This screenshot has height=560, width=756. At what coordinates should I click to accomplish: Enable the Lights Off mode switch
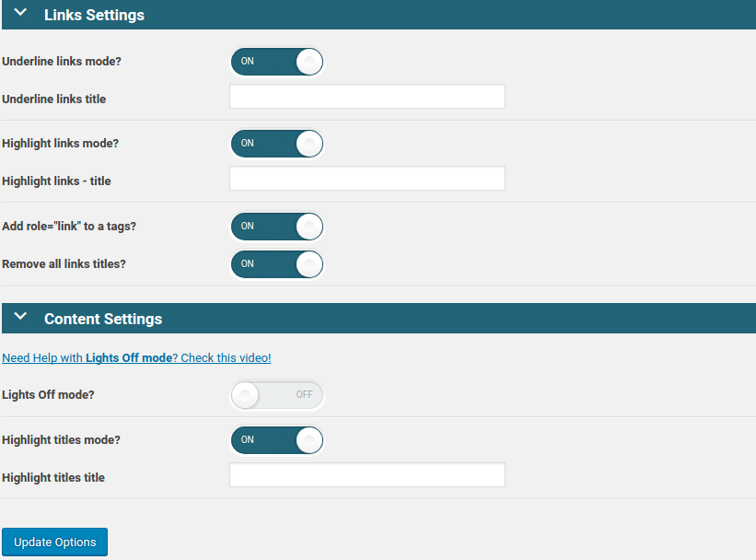click(x=276, y=395)
